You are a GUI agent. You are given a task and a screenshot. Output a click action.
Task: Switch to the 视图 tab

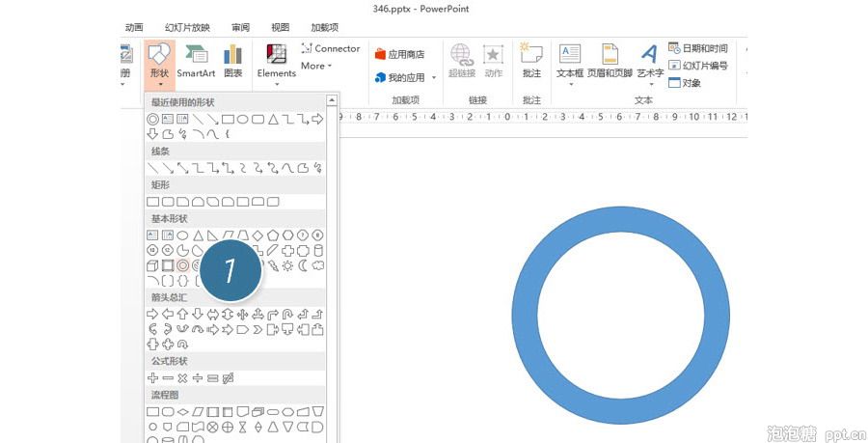coord(280,27)
